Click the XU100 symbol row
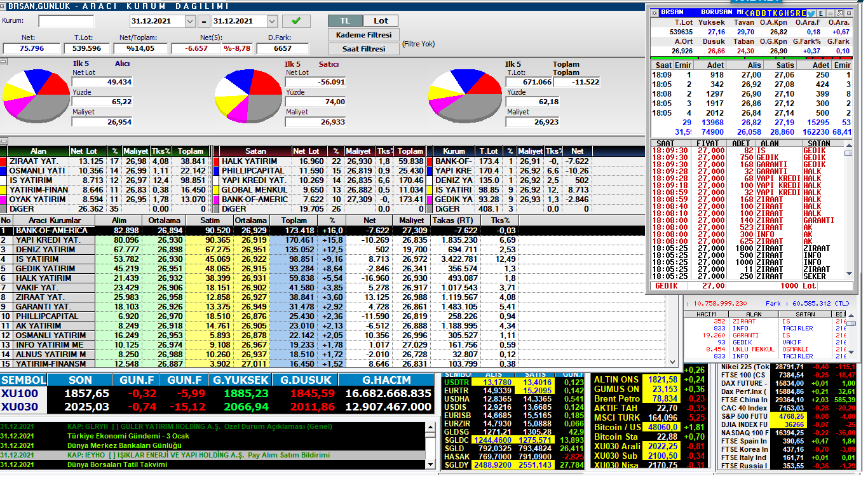 click(216, 394)
